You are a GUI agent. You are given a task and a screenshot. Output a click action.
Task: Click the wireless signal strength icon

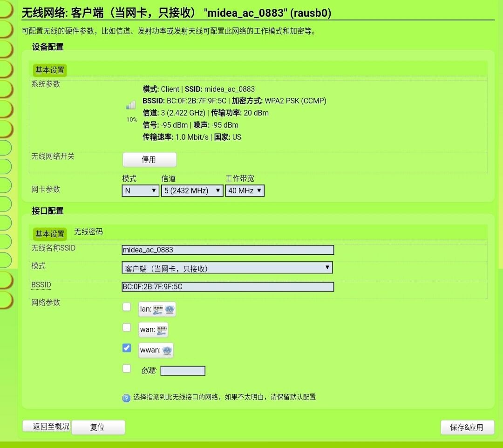[x=131, y=106]
